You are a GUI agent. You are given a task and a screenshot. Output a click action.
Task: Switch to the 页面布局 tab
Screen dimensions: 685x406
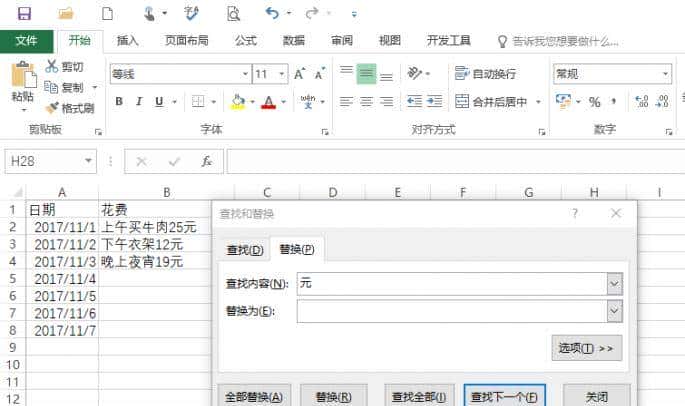point(187,41)
